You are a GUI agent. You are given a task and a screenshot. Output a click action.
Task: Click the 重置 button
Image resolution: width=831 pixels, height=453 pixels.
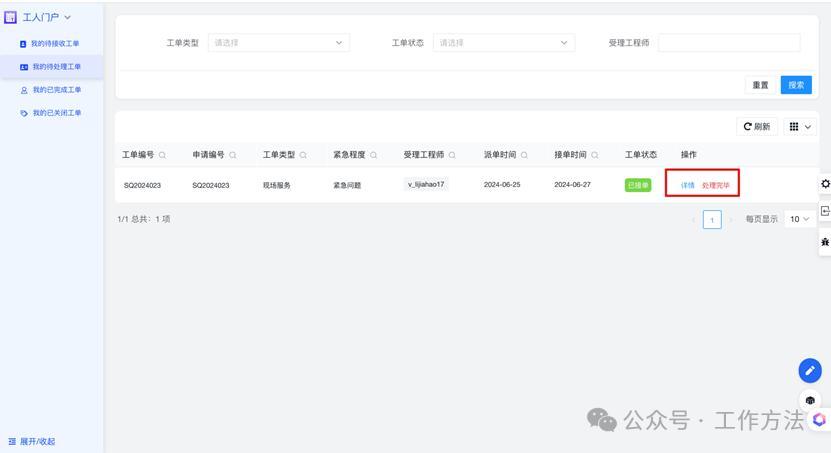click(x=760, y=85)
